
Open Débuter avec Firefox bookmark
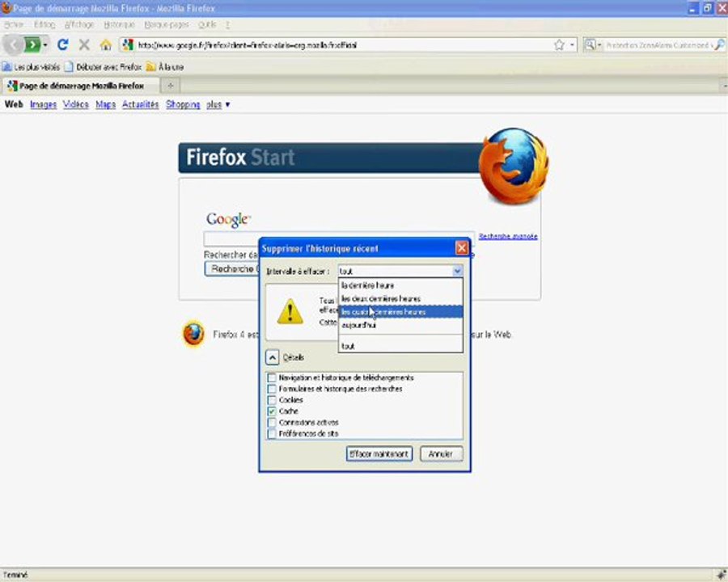[x=103, y=67]
